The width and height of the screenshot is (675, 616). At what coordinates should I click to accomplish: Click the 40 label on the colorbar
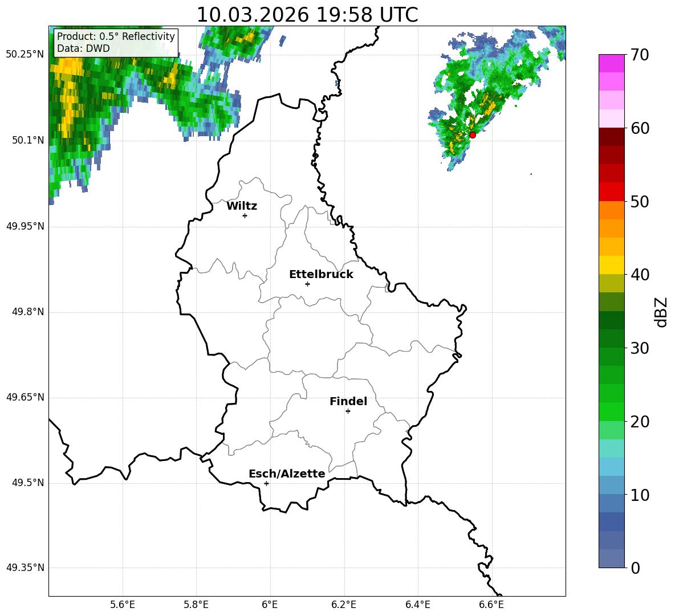coord(640,275)
